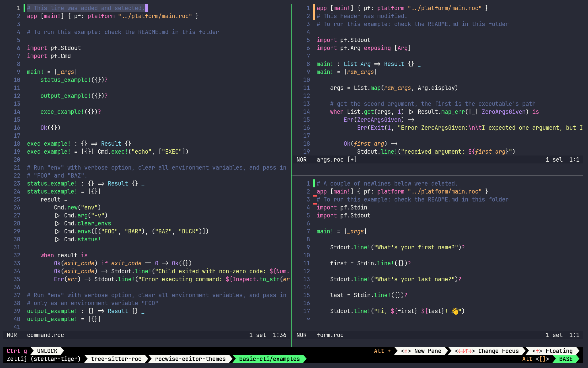Screen dimensions: 588x368
Task: Click '# This header was modified.' in args.roc
Action: [362, 16]
